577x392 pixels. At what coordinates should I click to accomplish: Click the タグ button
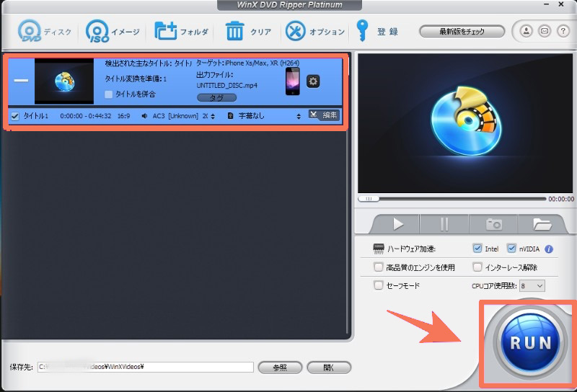coord(217,98)
